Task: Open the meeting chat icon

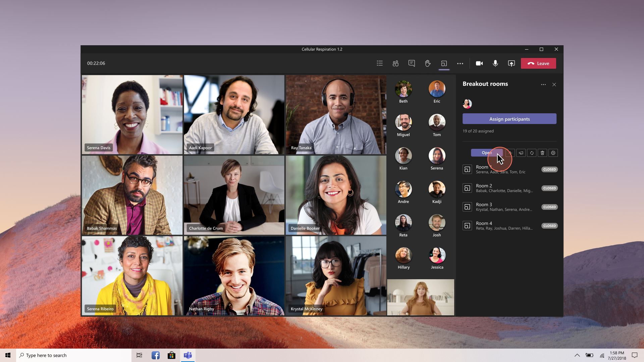Action: (412, 63)
